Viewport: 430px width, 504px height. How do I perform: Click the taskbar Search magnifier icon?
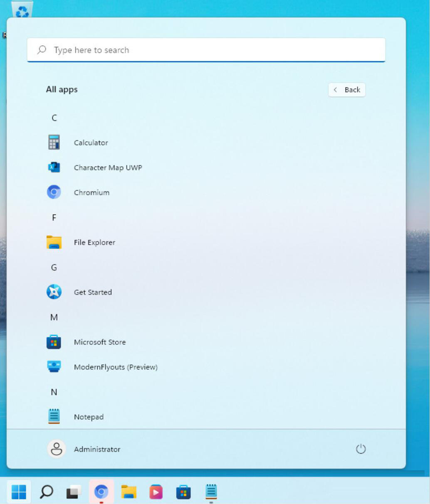pos(46,492)
